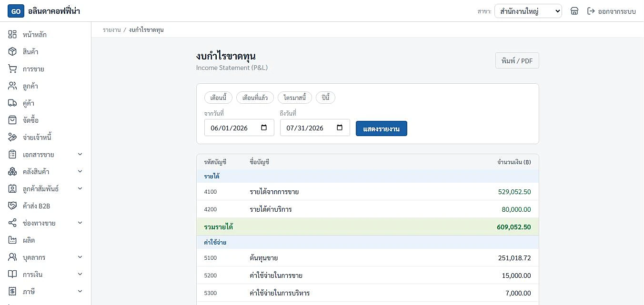Viewport: 644px width, 305px height.
Task: Choose the ไตรมาสนี้ period chip
Action: click(295, 98)
